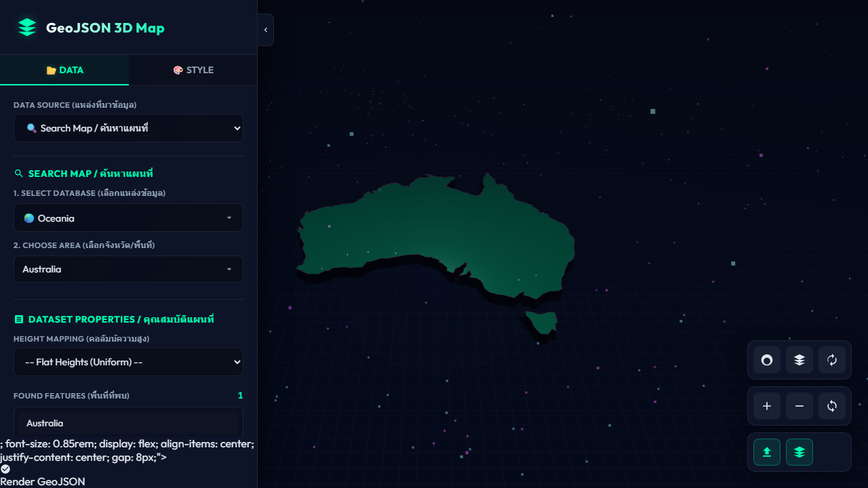Click the Render GeoJSON button
868x488 pixels.
43,482
